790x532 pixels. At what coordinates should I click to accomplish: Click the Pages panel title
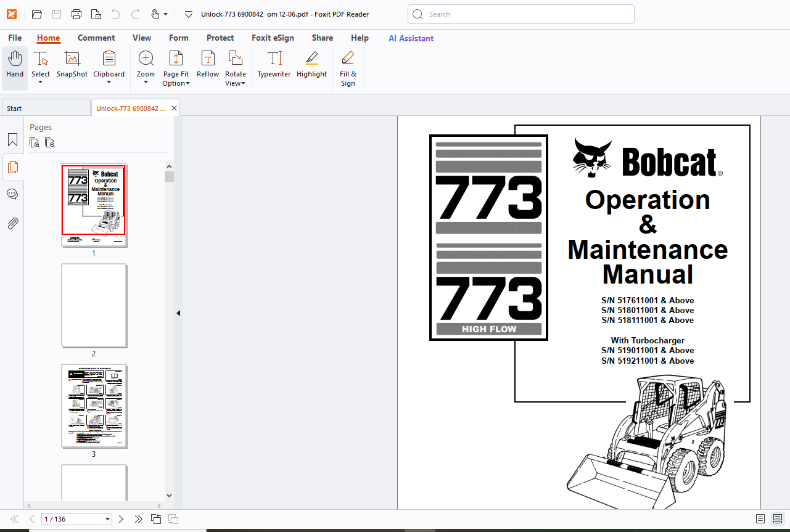coord(41,127)
